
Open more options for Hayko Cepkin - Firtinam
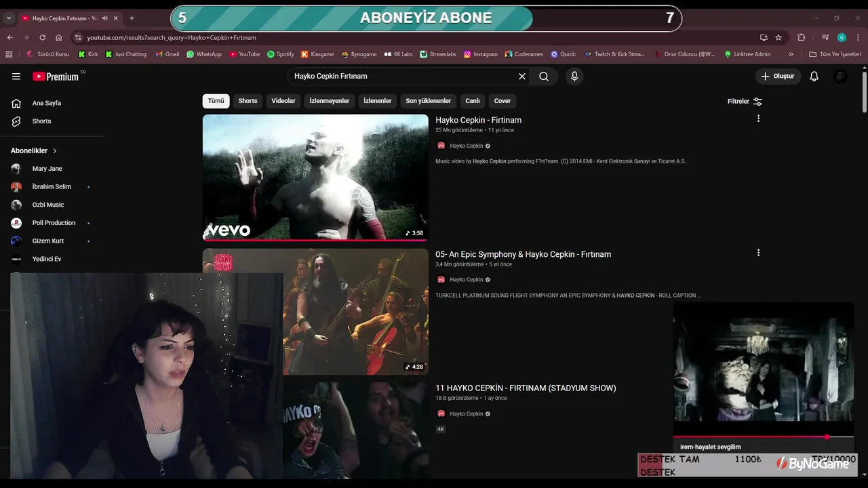[x=758, y=119]
